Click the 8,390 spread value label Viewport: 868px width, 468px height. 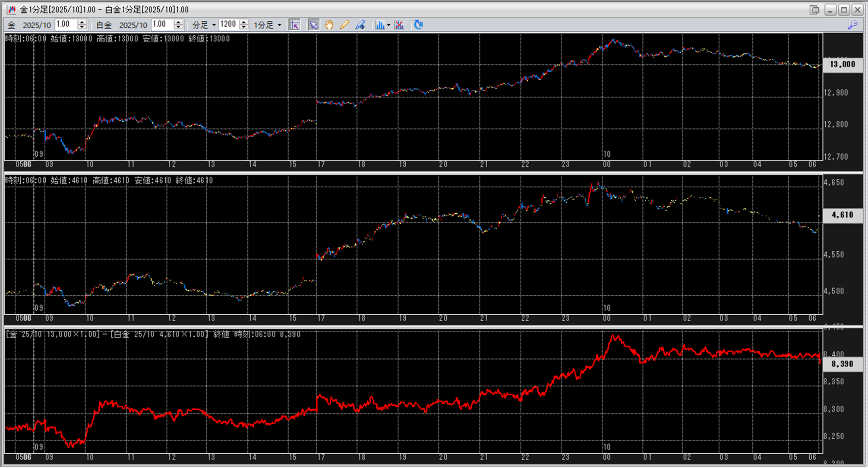[x=842, y=364]
